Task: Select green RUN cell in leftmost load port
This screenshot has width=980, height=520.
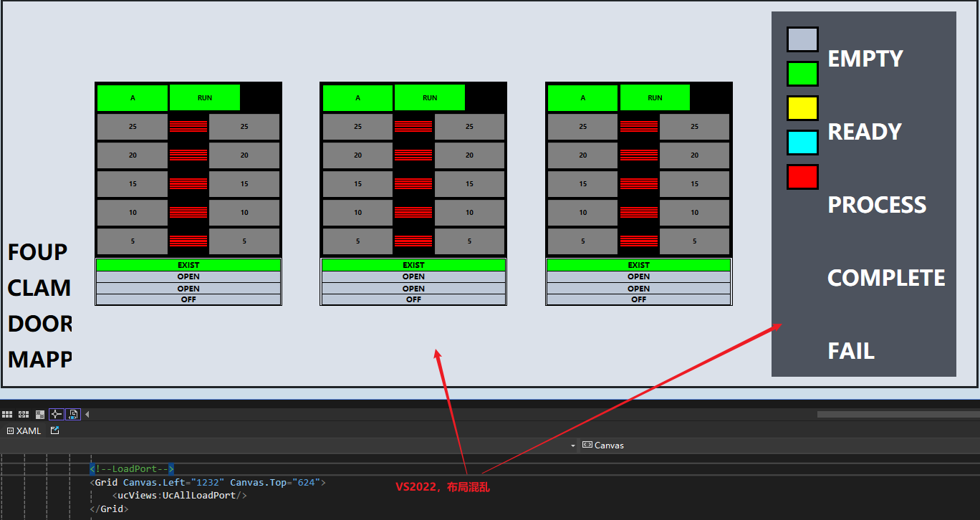Action: click(205, 98)
